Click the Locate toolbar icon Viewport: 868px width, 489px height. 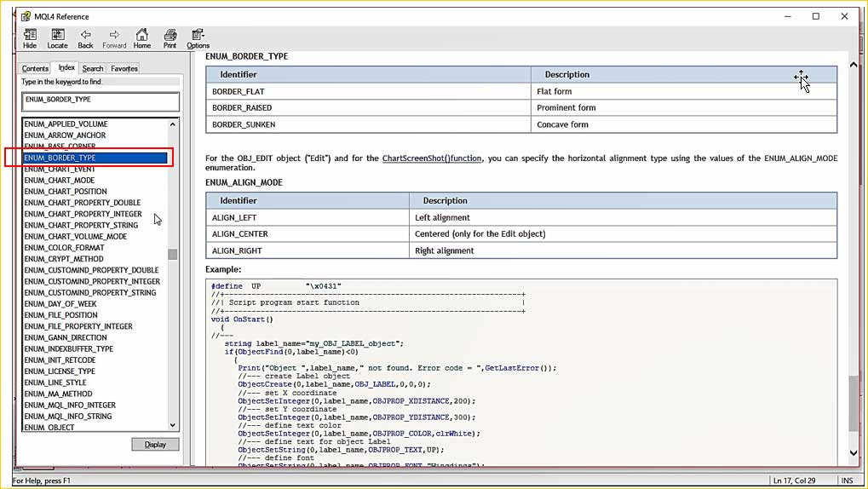(58, 39)
